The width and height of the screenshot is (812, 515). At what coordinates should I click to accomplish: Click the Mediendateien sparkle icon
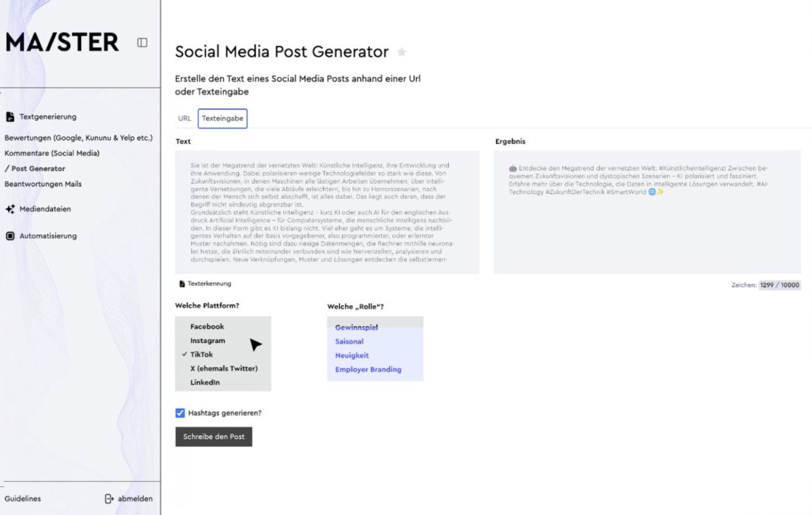click(x=10, y=209)
